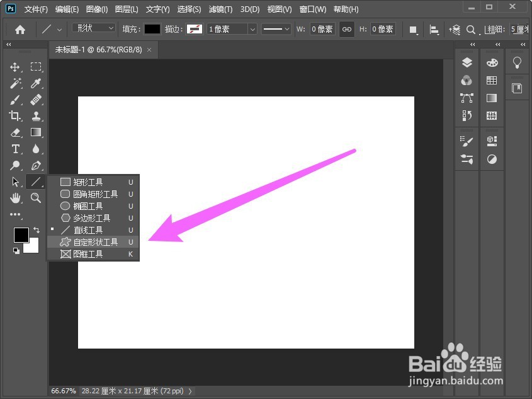Click the Line tool in the toolbar
The width and height of the screenshot is (532, 399).
[36, 182]
